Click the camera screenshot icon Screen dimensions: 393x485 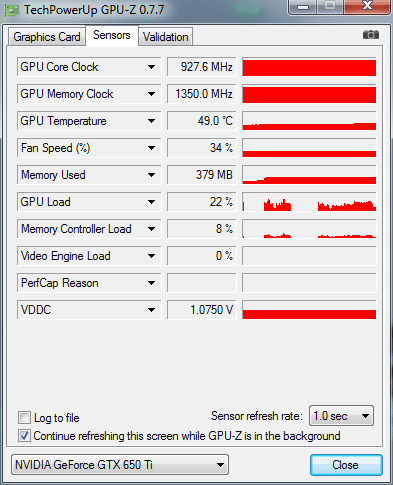coord(371,35)
